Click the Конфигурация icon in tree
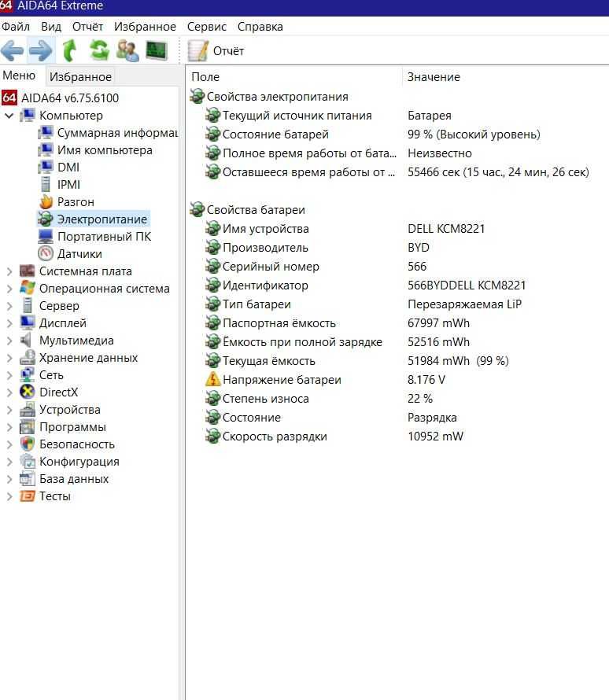Screen dimensions: 609x700 [x=28, y=461]
